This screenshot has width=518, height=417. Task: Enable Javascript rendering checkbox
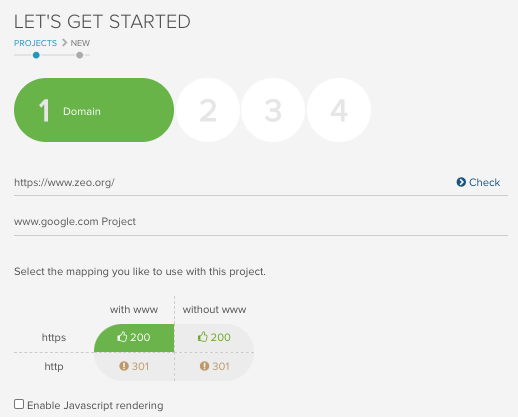19,404
